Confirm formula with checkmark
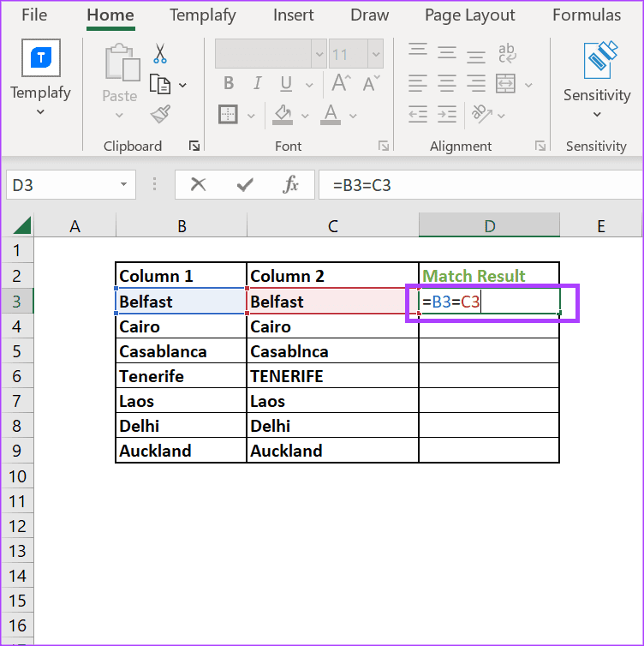This screenshot has height=646, width=644. tap(245, 185)
